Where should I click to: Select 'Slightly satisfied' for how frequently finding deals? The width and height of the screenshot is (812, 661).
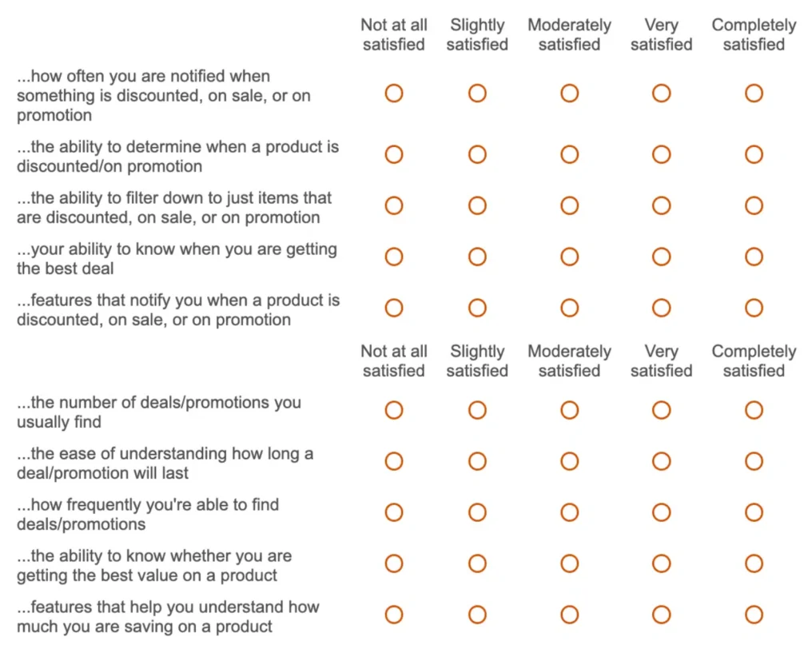point(477,512)
